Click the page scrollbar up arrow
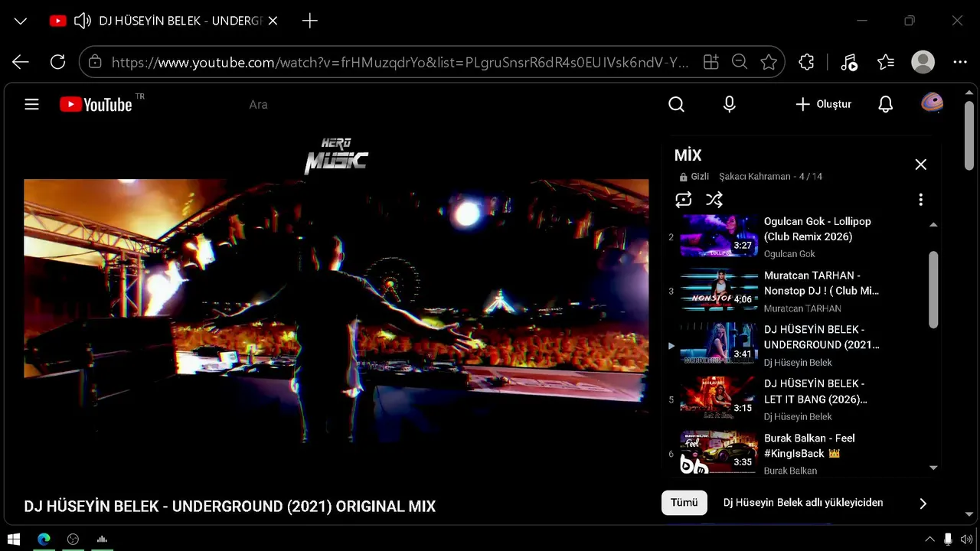The image size is (980, 551). tap(969, 92)
